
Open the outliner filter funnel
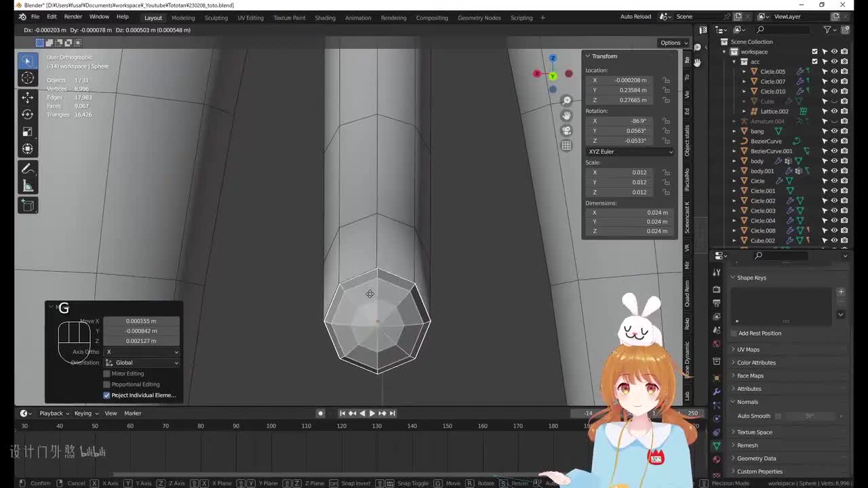tap(827, 30)
